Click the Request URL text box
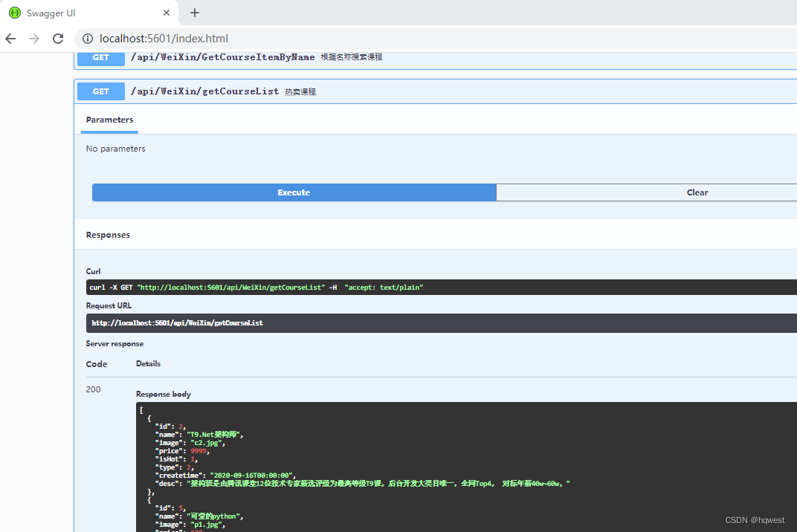This screenshot has width=797, height=532. pyautogui.click(x=441, y=323)
